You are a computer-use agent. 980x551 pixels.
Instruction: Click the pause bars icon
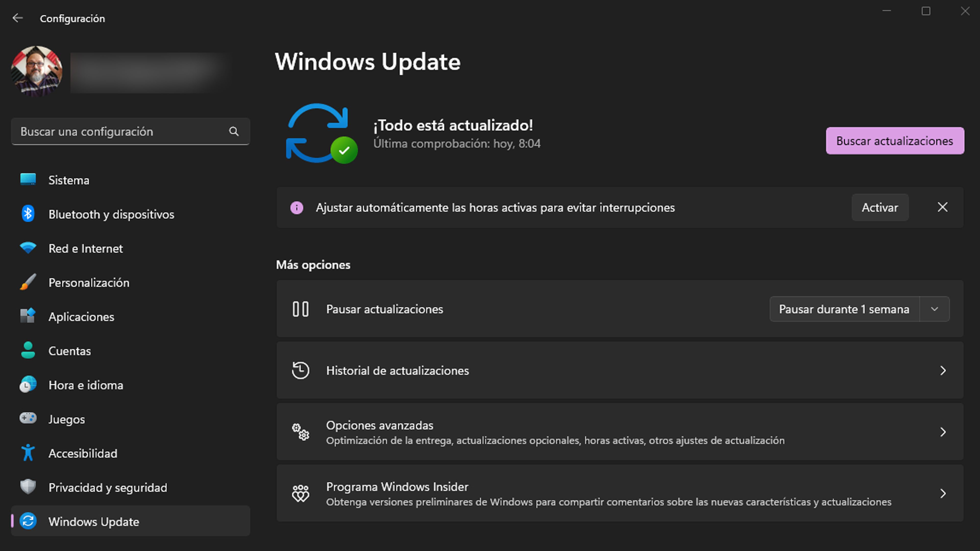pos(300,309)
